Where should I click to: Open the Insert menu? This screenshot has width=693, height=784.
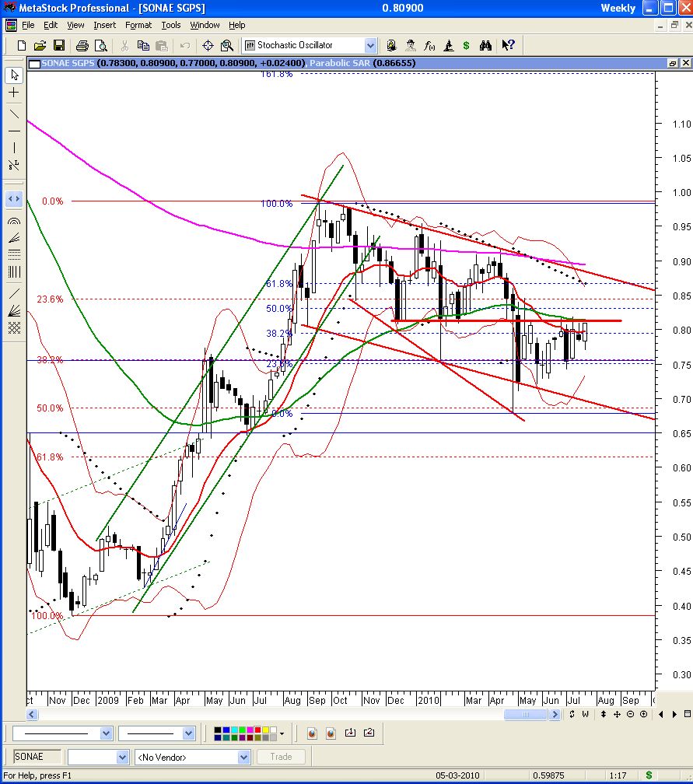click(x=104, y=25)
